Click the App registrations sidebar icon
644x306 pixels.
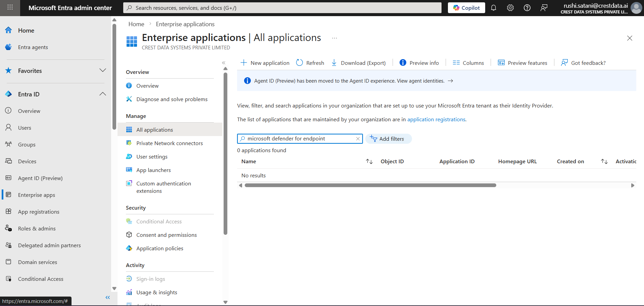pos(8,211)
